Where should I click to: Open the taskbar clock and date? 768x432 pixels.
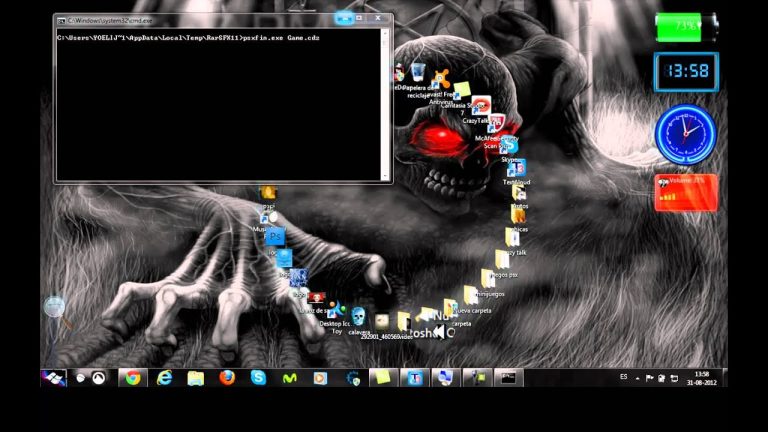coord(702,378)
